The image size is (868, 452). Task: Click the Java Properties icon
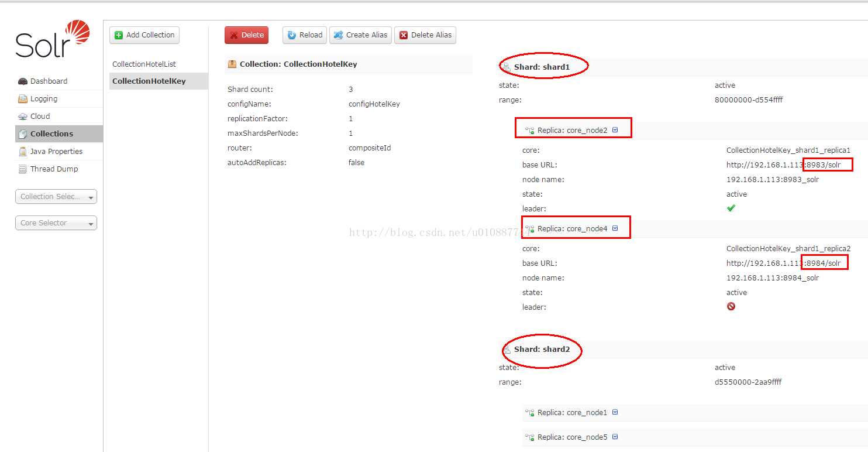(23, 152)
